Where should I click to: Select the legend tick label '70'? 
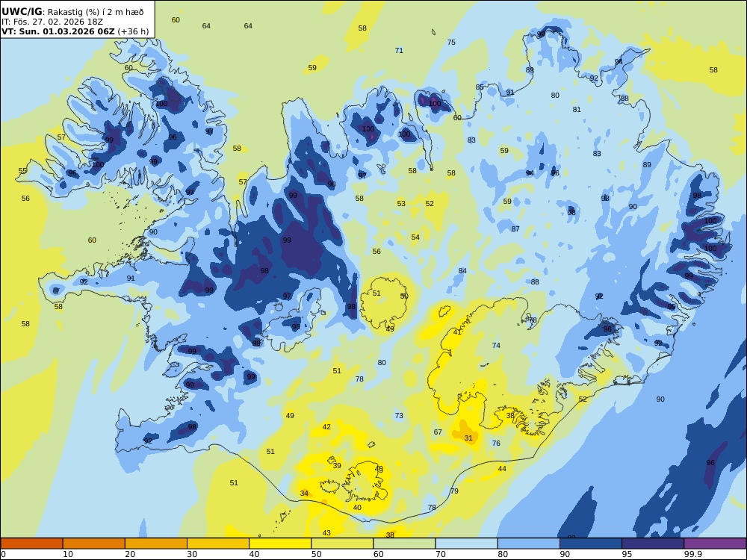(441, 554)
